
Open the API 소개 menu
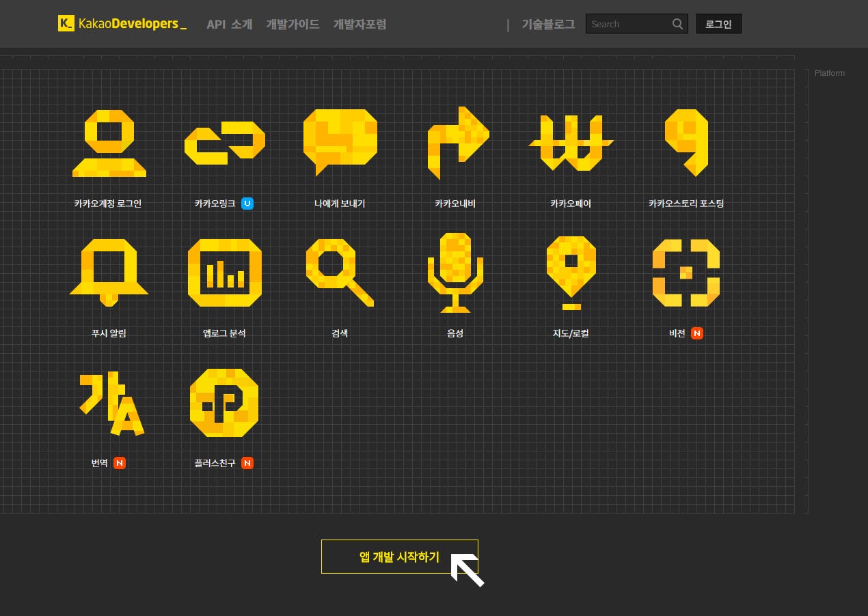pos(230,24)
